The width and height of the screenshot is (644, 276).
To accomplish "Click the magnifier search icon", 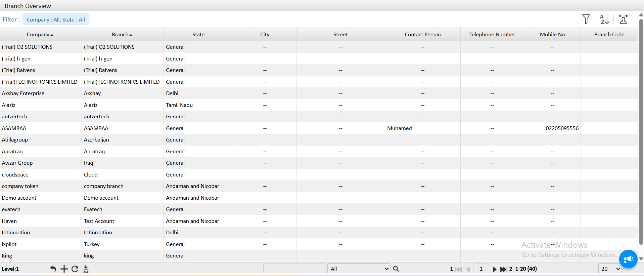I will (396, 269).
